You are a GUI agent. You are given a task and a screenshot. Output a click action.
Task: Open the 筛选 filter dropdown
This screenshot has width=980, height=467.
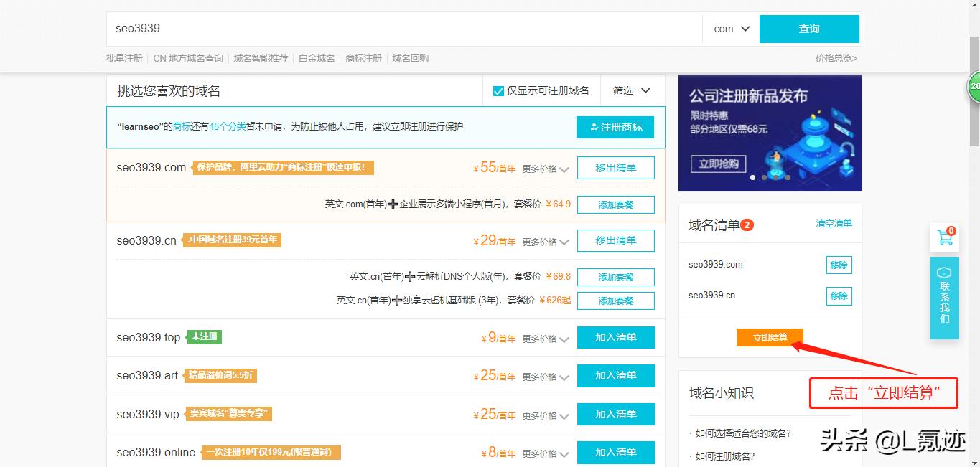[630, 90]
